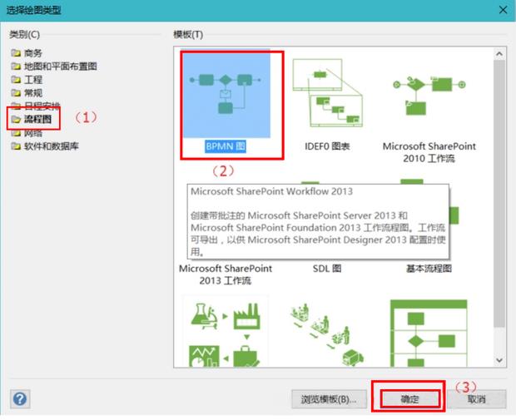The width and height of the screenshot is (516, 420).
Task: Click the 商务 folder icon
Action: [16, 53]
